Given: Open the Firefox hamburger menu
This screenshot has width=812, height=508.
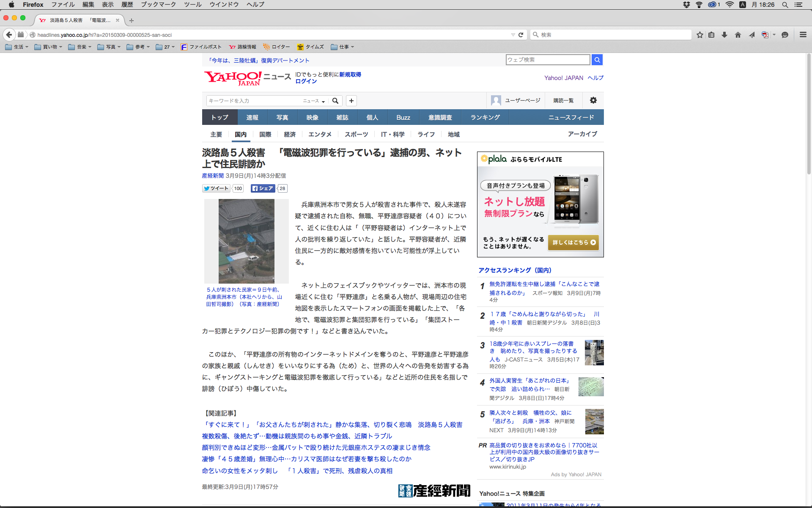Looking at the screenshot, I should pyautogui.click(x=803, y=35).
